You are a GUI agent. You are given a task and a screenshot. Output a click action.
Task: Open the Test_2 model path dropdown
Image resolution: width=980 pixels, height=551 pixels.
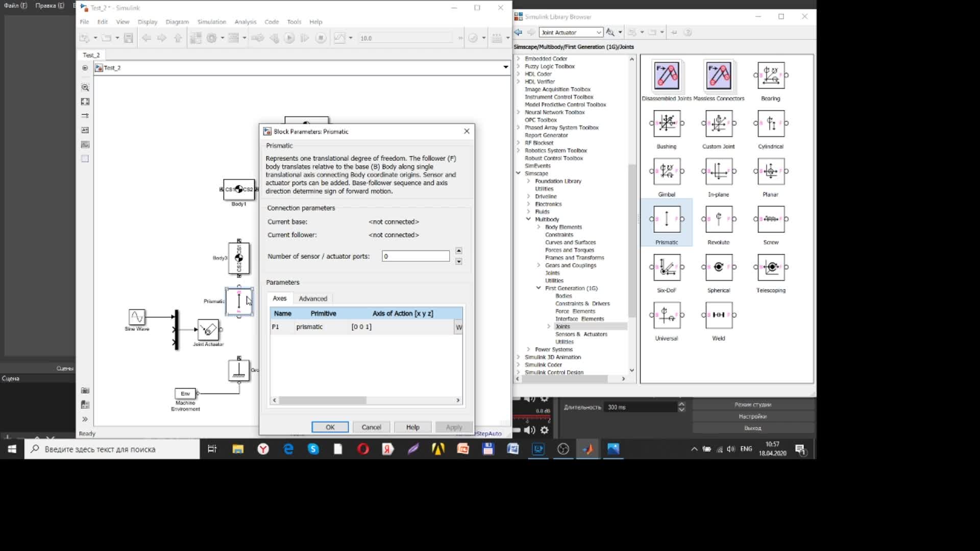pyautogui.click(x=505, y=67)
